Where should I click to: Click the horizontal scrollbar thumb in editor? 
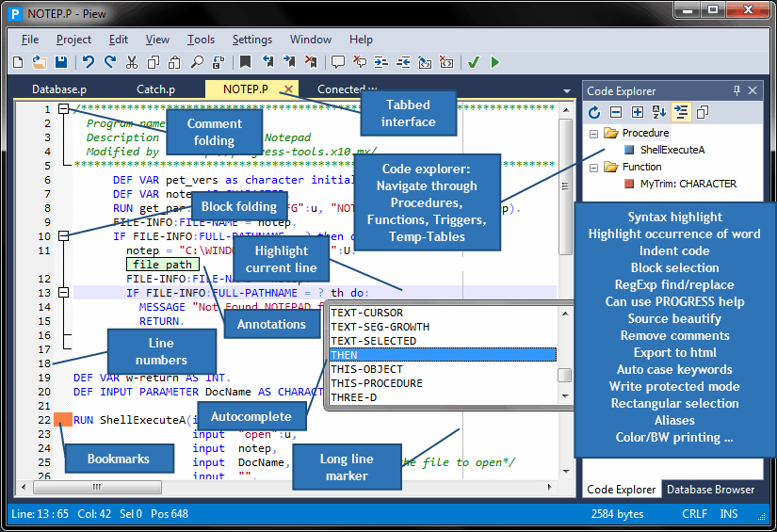pyautogui.click(x=95, y=488)
